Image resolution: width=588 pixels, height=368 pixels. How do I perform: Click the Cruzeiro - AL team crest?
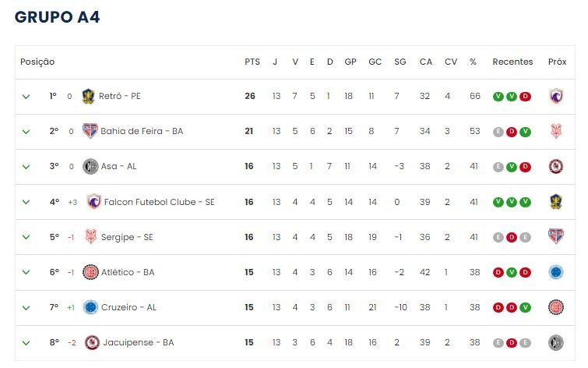(90, 307)
